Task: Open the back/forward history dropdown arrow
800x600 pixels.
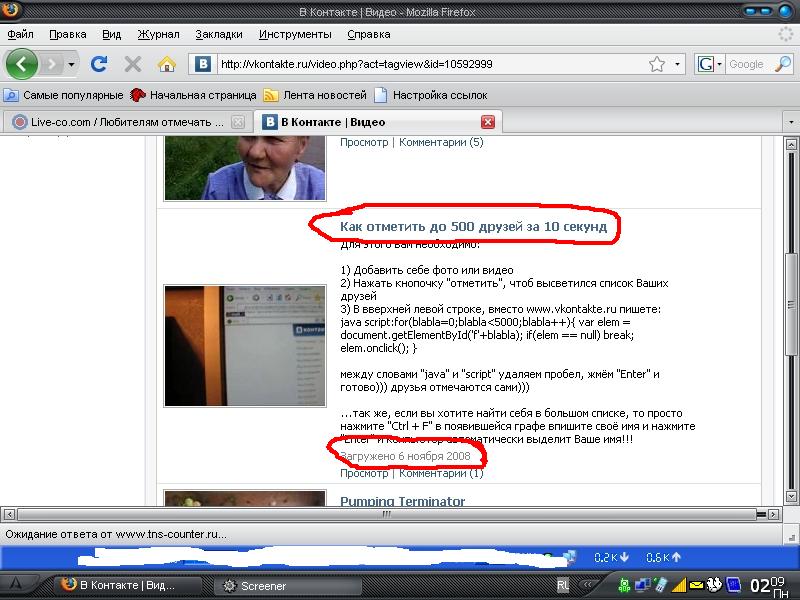Action: [x=71, y=64]
